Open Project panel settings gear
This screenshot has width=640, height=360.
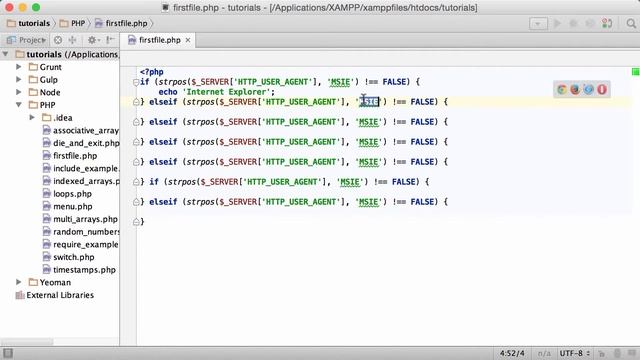(x=93, y=40)
